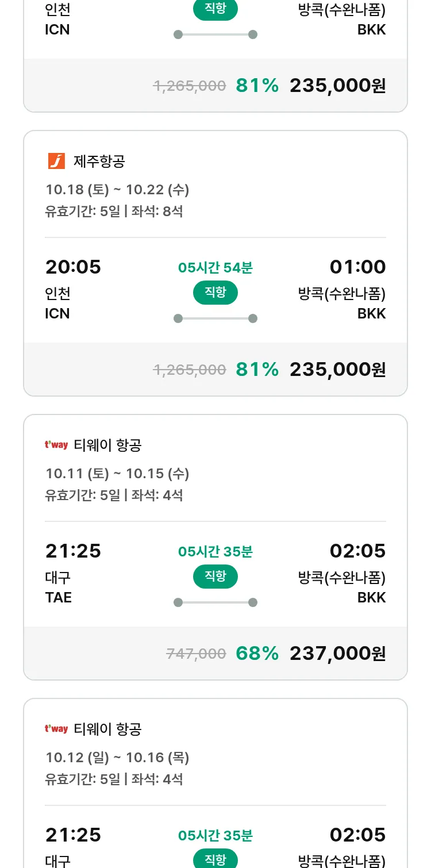The image size is (431, 868).
Task: Select the 235,000원 price on the Jeju Air card
Action: click(337, 369)
